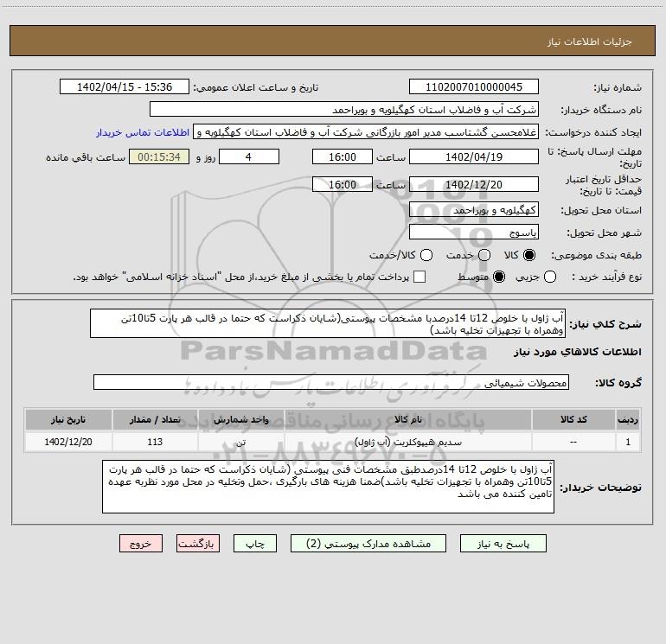
Task: Click the کد کالا column header
Action: pos(573,419)
